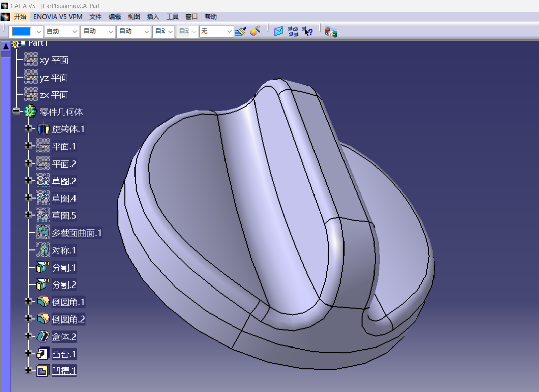This screenshot has width=539, height=392.
Task: Click the 分割.1 split feature icon
Action: coord(43,267)
